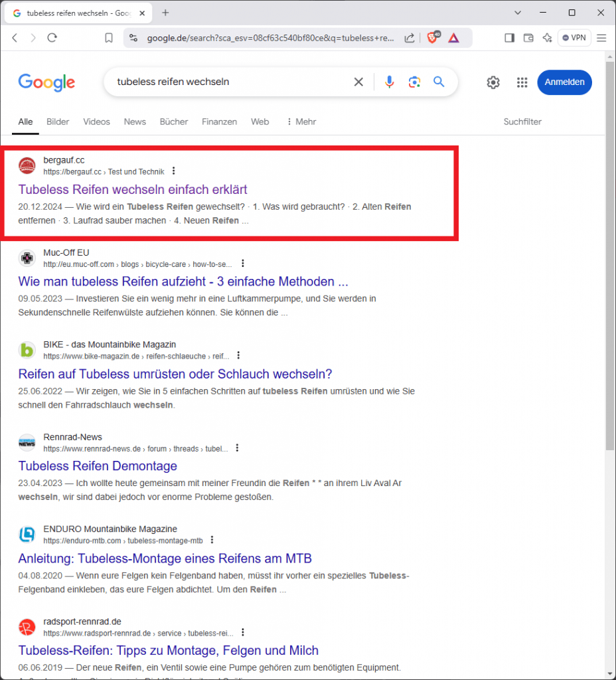
Task: Toggle the Brave VPN button
Action: click(x=574, y=38)
